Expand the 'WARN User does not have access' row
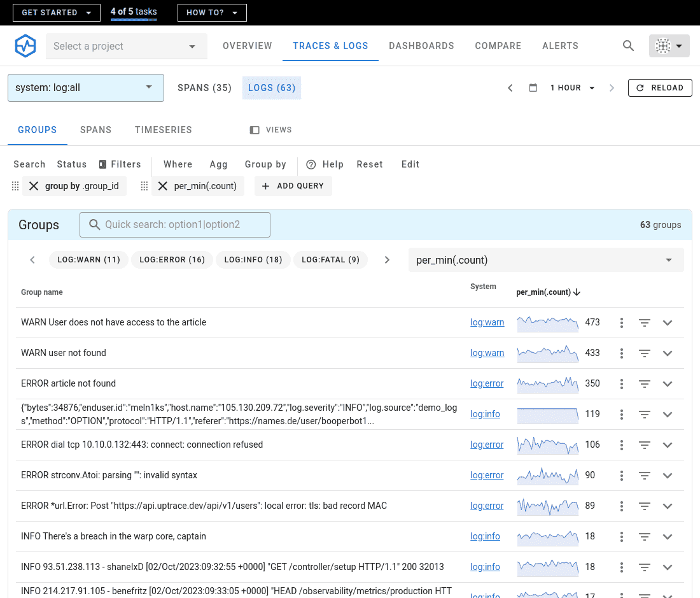Viewport: 700px width, 598px height. [x=668, y=322]
